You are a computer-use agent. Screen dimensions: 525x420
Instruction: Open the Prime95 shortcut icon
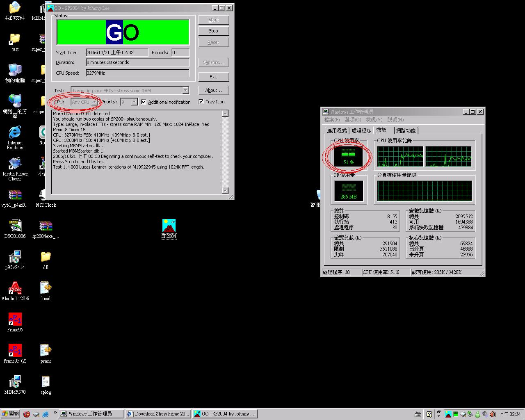pyautogui.click(x=15, y=323)
